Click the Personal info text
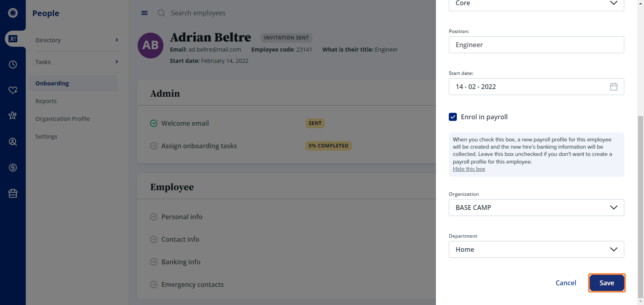 [x=182, y=217]
